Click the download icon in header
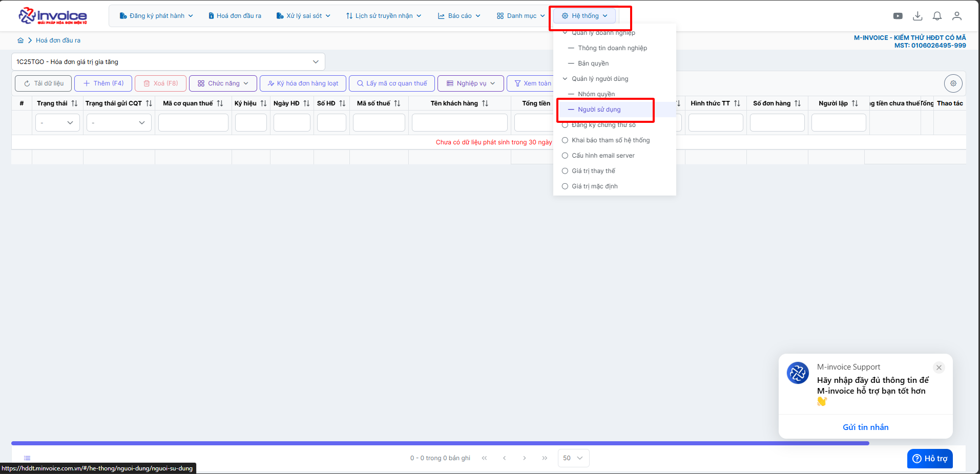 click(918, 16)
